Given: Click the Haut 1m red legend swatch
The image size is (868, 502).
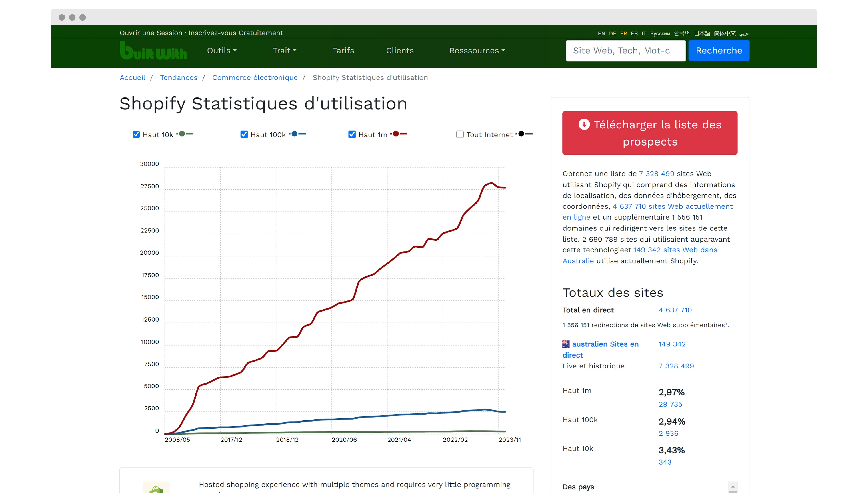Looking at the screenshot, I should pyautogui.click(x=399, y=134).
